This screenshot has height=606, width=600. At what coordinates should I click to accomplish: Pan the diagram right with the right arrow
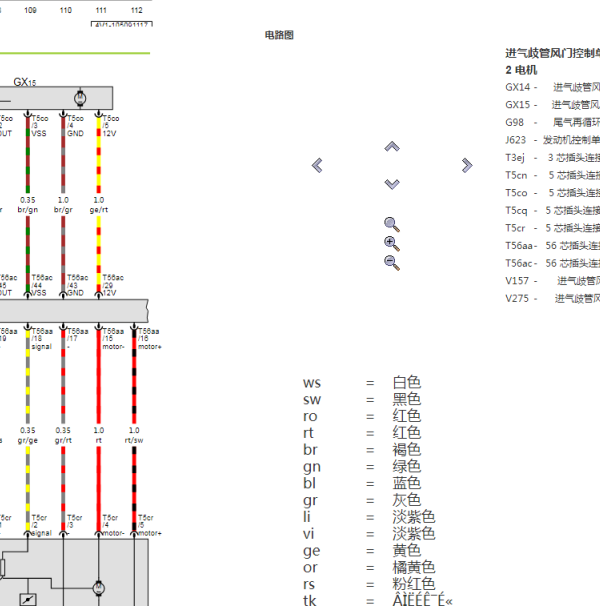[x=466, y=165]
